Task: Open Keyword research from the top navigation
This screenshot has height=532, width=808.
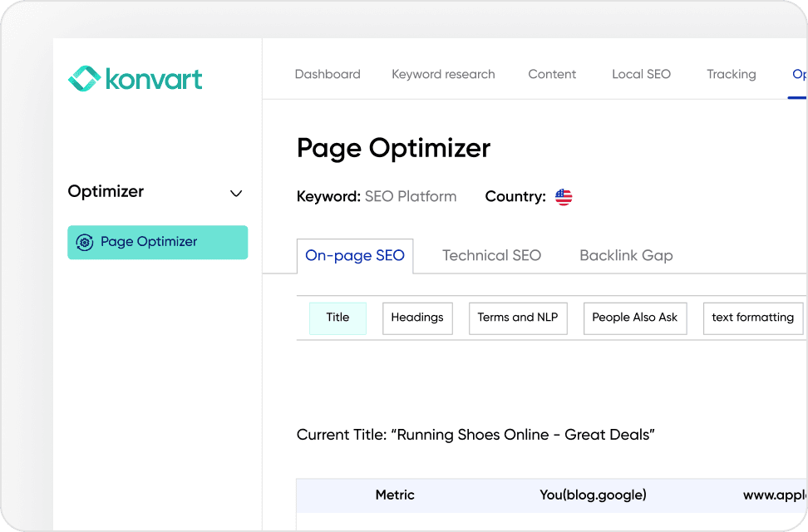Action: [x=443, y=74]
